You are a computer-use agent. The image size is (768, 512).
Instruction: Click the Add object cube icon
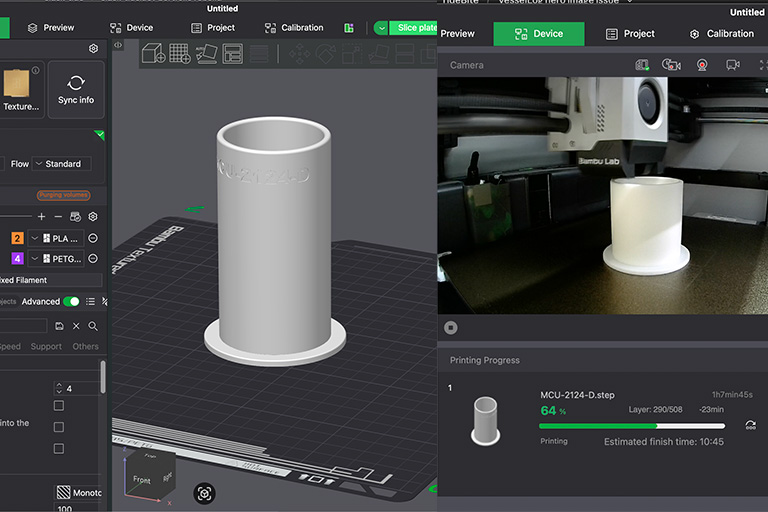pos(153,53)
